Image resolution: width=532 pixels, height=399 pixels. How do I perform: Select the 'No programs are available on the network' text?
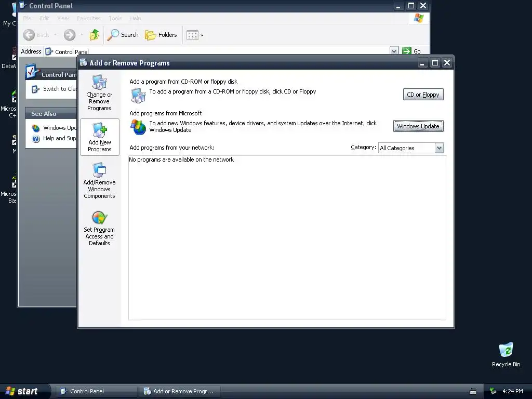[181, 159]
